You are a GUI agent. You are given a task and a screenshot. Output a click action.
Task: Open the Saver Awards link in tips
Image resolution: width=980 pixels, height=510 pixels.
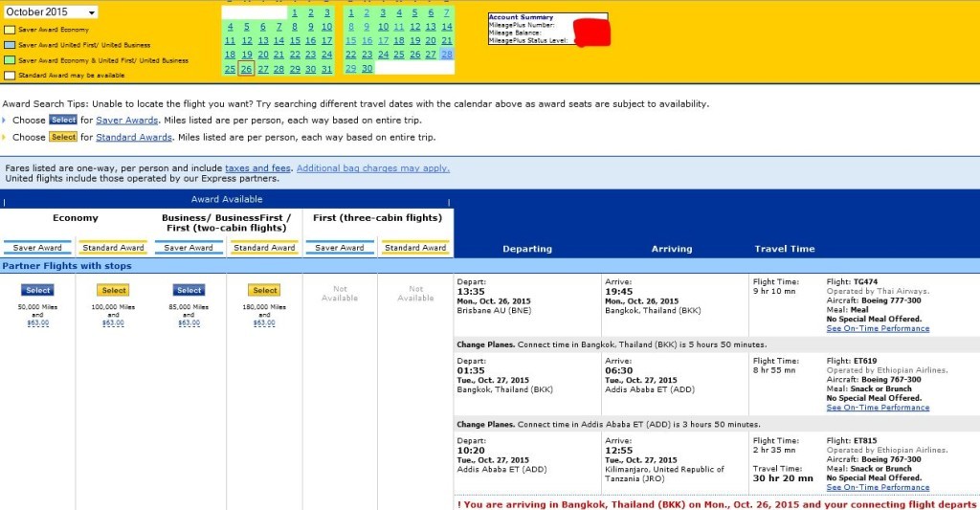[127, 120]
